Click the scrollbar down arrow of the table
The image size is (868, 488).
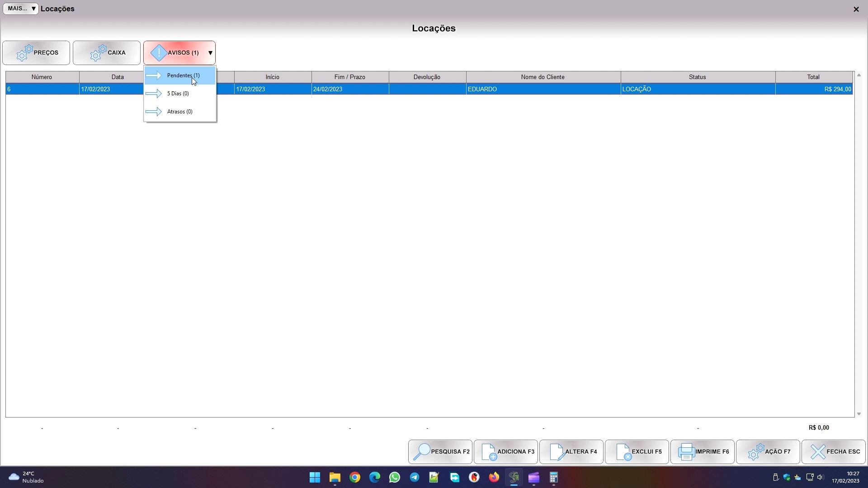click(x=859, y=414)
